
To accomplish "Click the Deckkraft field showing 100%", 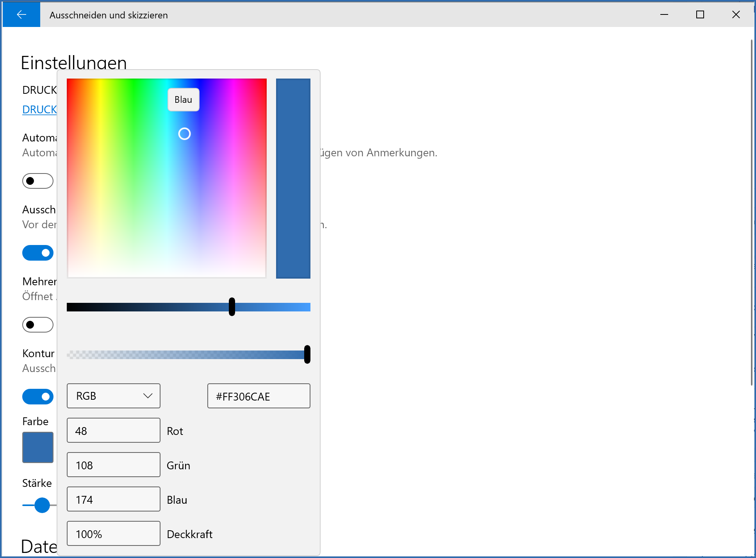I will pyautogui.click(x=113, y=534).
